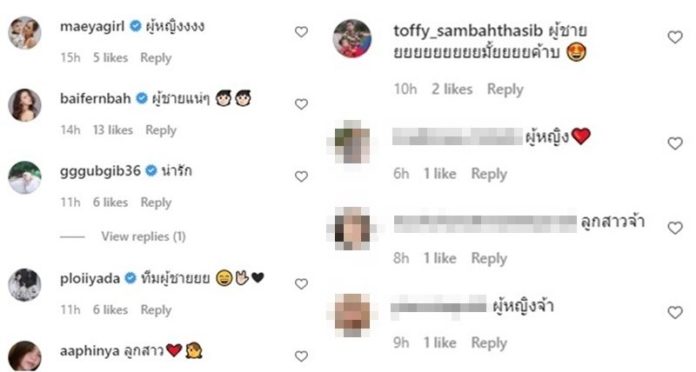Tap the heart beside aaphinya's comment
Screen dimensions: 696x372
pos(301,356)
